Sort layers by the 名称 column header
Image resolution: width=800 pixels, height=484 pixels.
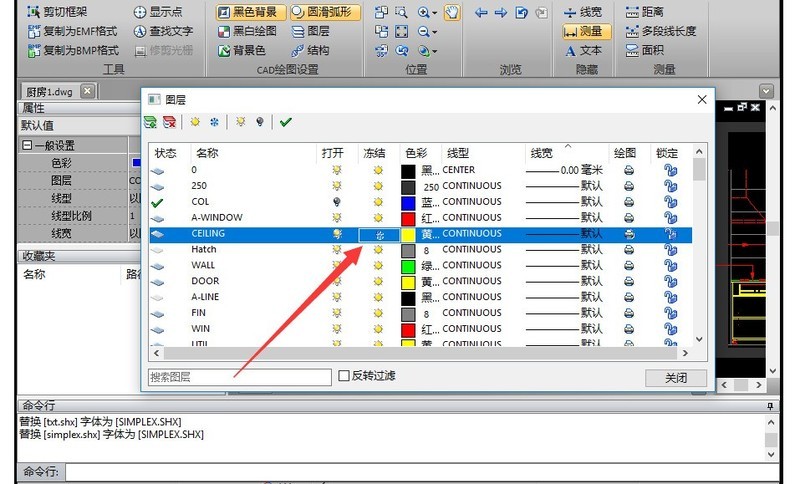point(254,153)
